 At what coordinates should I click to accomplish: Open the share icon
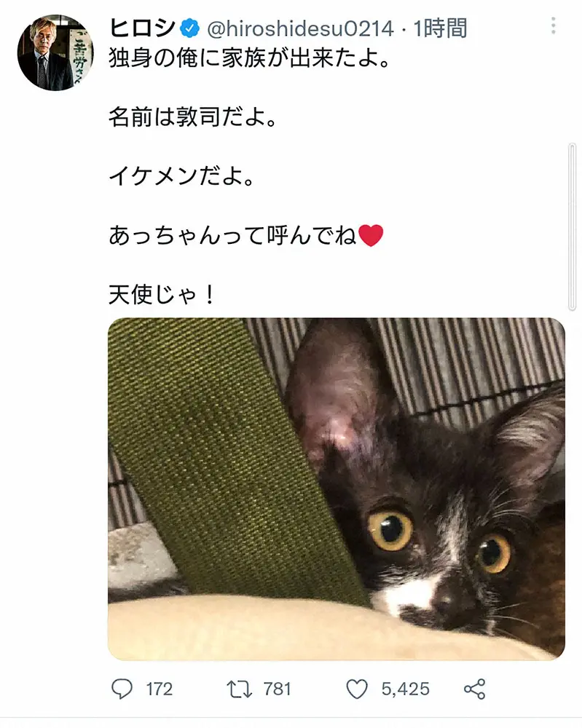pos(475,689)
